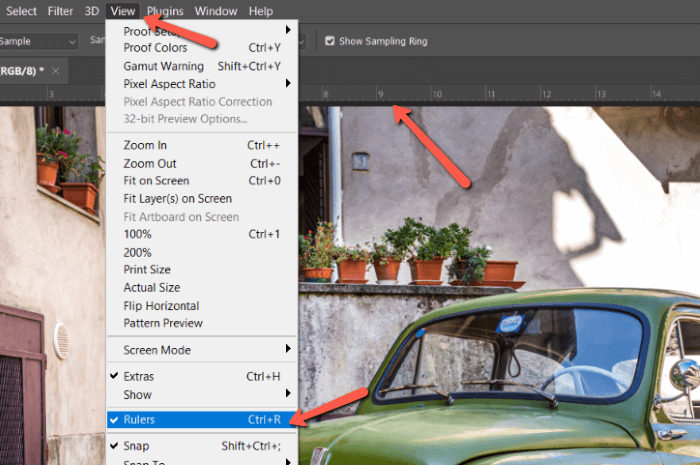Click the horizontal ruler at mark 9
This screenshot has height=465, width=700.
[x=380, y=95]
